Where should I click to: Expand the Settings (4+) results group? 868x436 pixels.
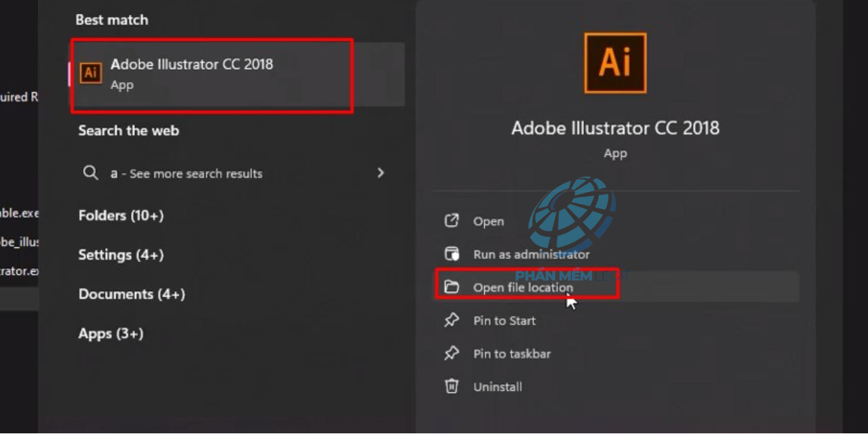[121, 255]
